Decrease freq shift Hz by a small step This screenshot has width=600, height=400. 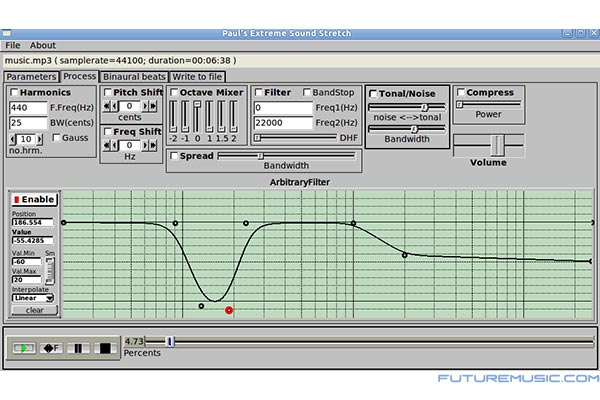tap(114, 145)
